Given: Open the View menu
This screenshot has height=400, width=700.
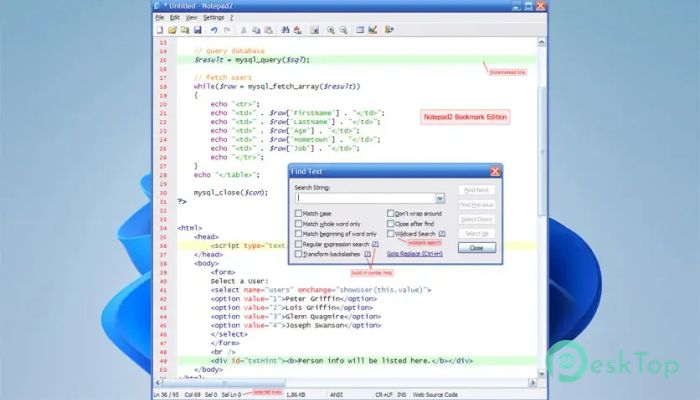Looking at the screenshot, I should coord(191,17).
